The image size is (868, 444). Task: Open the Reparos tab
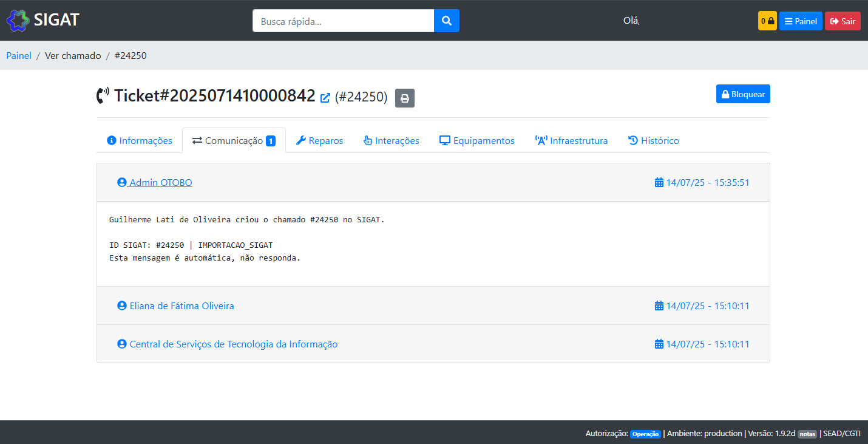click(319, 140)
